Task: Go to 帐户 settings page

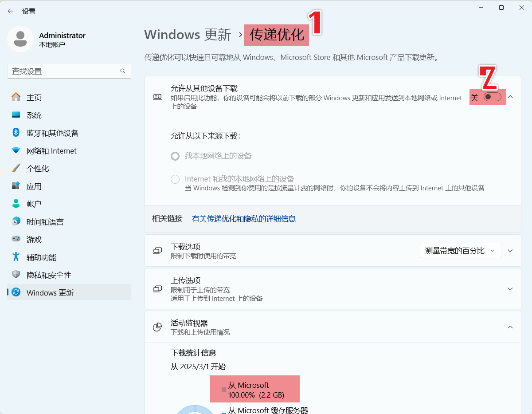Action: pyautogui.click(x=69, y=204)
